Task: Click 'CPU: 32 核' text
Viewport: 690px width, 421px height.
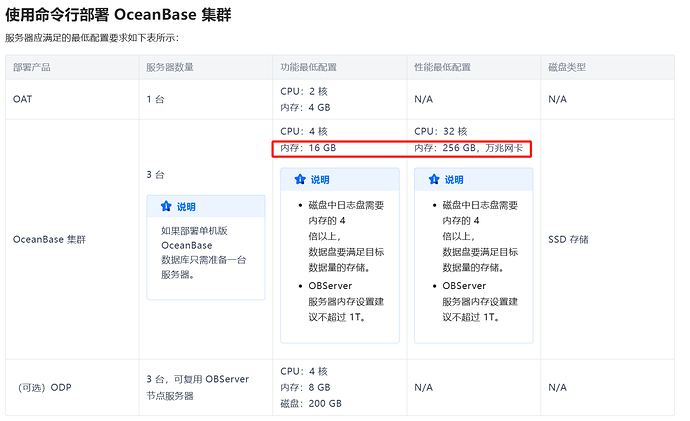Action: click(x=441, y=131)
